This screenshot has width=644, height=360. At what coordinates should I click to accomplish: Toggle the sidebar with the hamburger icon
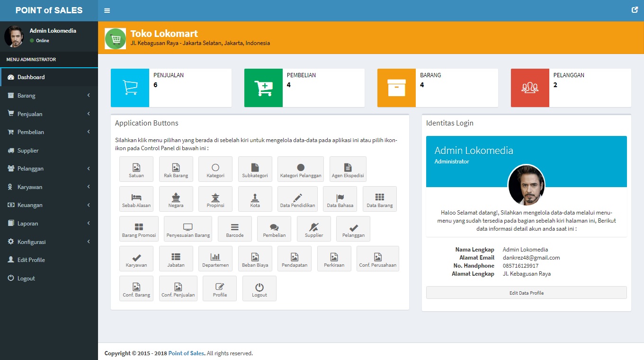coord(107,10)
